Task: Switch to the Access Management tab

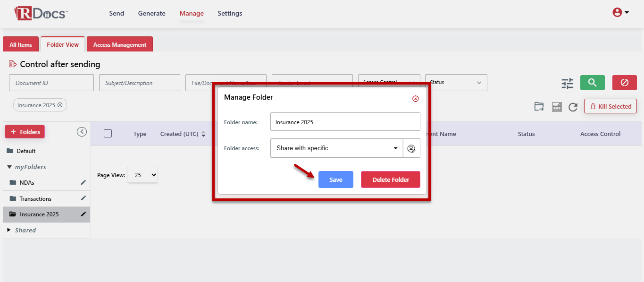Action: pos(120,45)
